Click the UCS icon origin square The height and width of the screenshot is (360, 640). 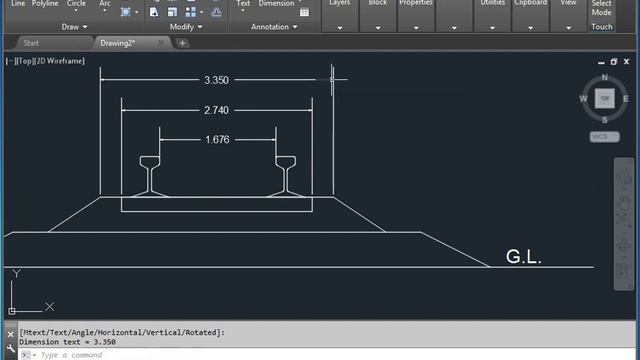coord(12,311)
